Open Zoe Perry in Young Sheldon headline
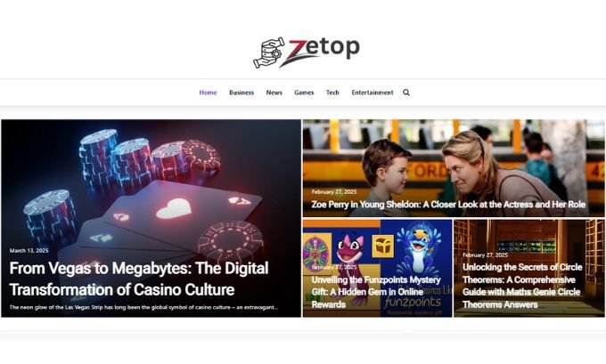This screenshot has width=606, height=364. click(x=448, y=204)
